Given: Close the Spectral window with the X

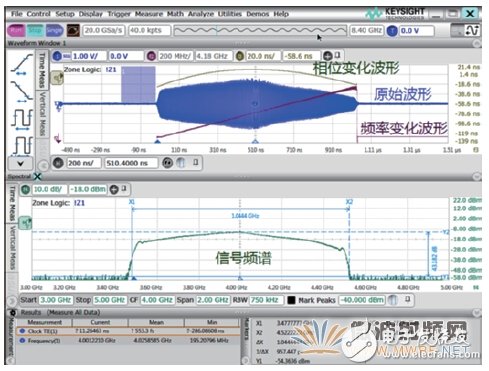Looking at the screenshot, I should coord(38,176).
